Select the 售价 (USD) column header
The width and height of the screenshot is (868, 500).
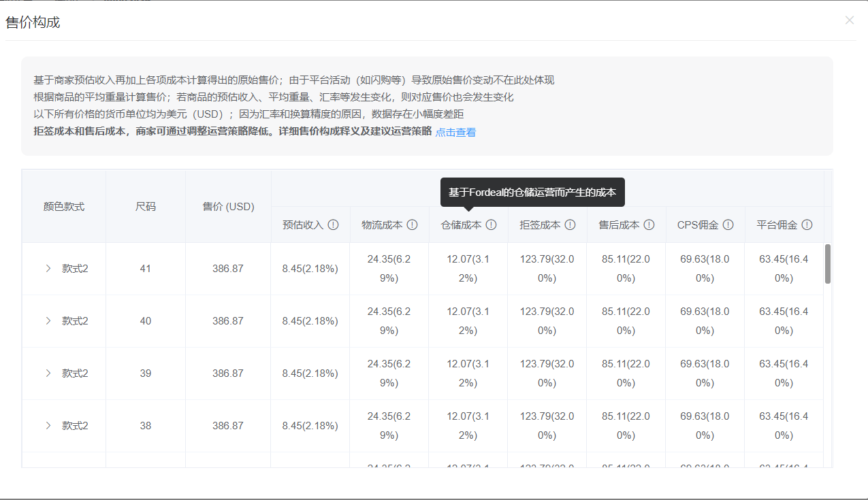[228, 206]
